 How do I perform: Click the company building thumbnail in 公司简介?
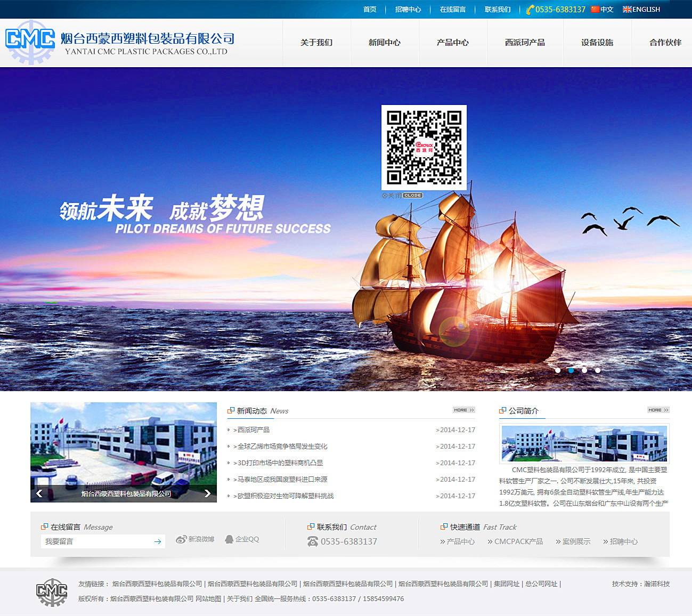point(584,443)
